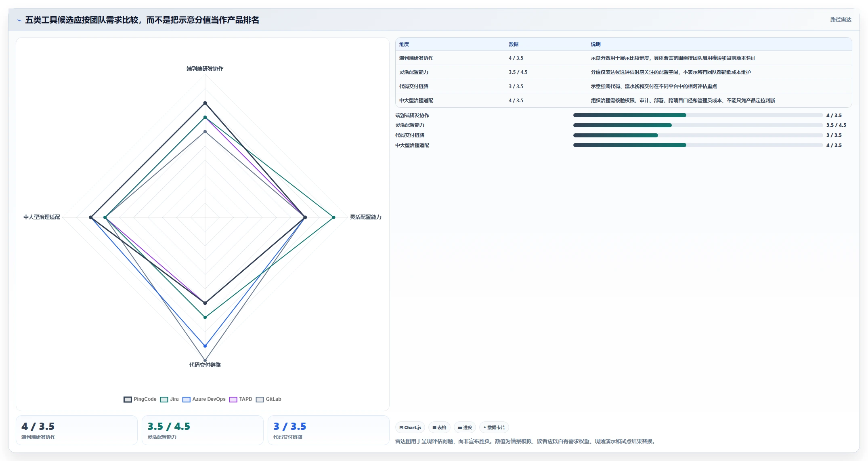This screenshot has height=461, width=868.
Task: Click the 3 / 3.5 value in table
Action: (x=516, y=86)
